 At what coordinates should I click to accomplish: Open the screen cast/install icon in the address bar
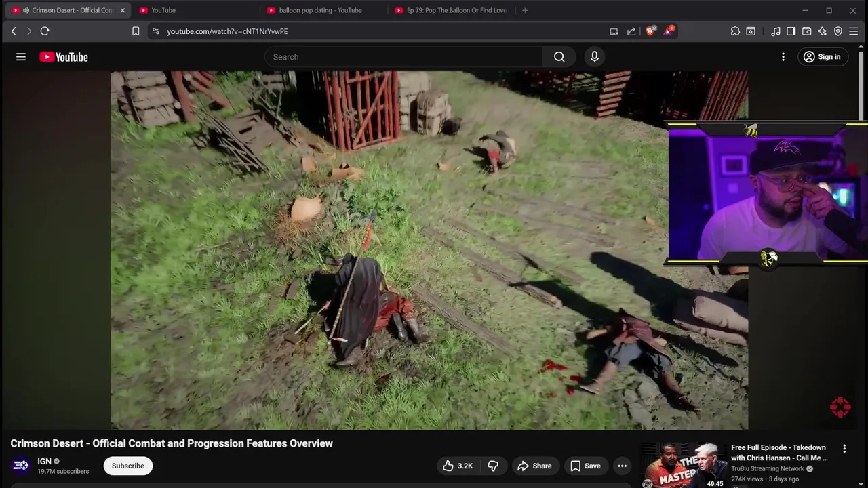[614, 31]
